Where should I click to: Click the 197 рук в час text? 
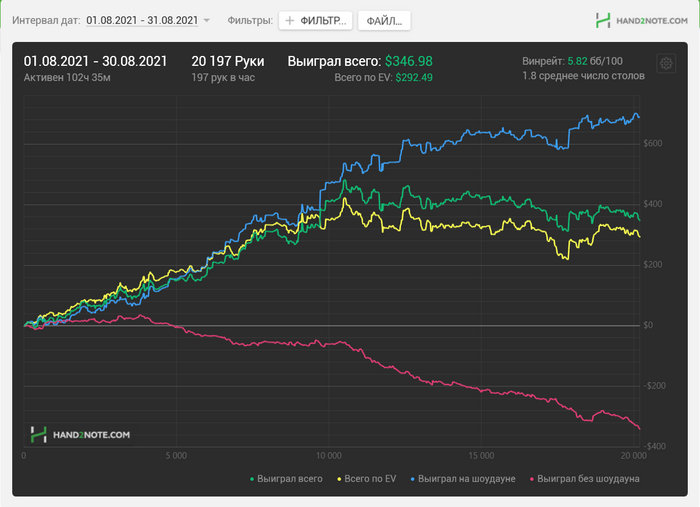[223, 78]
